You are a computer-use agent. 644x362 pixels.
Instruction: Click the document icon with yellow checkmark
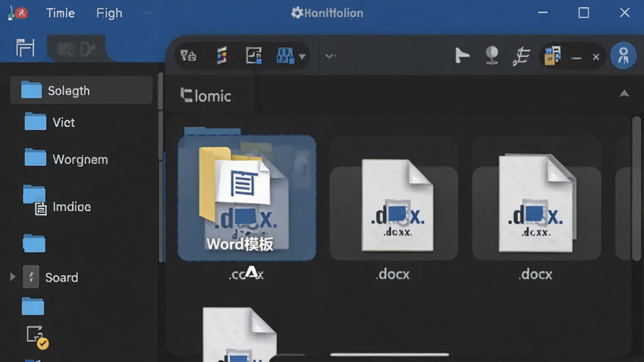37,337
